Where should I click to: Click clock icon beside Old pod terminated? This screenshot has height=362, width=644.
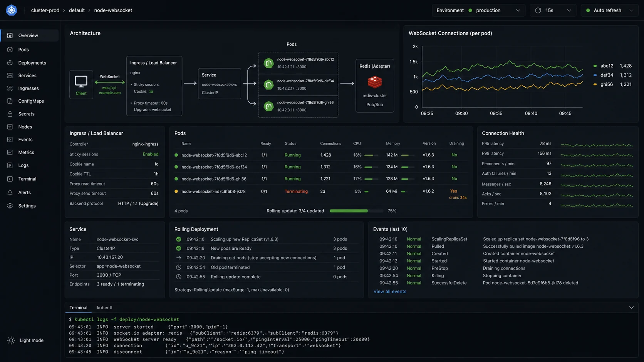click(x=179, y=267)
